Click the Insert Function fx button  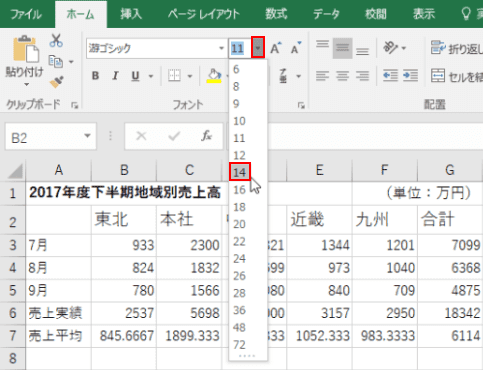(x=206, y=136)
